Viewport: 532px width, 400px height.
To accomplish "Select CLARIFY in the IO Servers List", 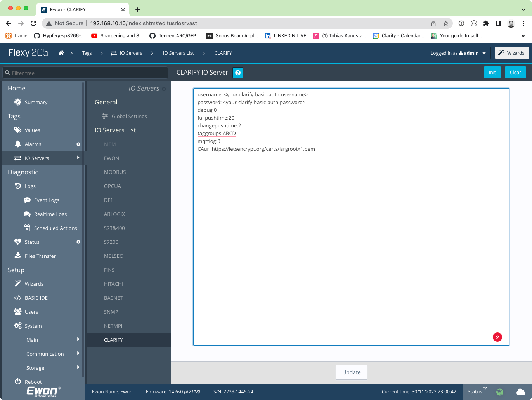I will [x=113, y=340].
